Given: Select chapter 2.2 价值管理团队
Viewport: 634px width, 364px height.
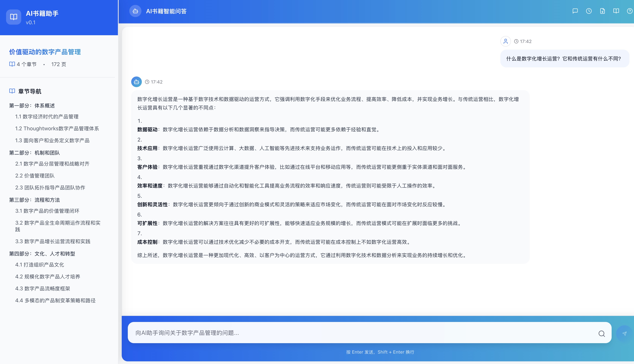Looking at the screenshot, I should point(35,176).
